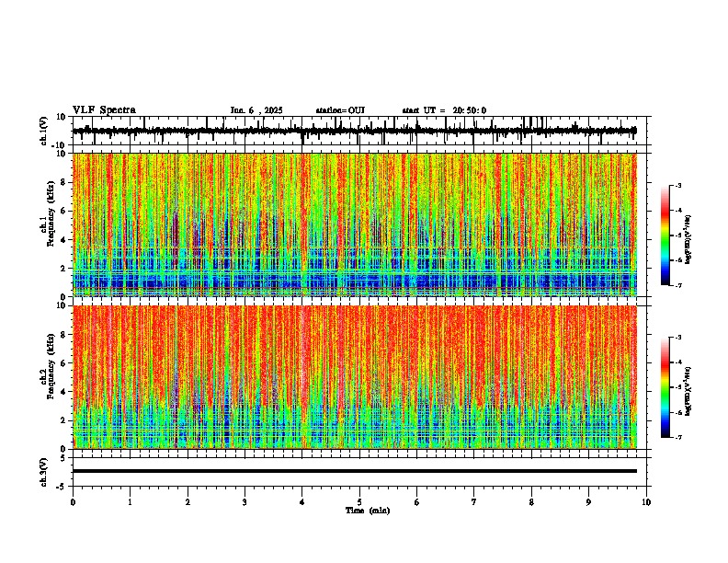Viewport: 728px width, 563px height.
Task: Click the "6" tick label on the time axis
Action: click(x=417, y=502)
